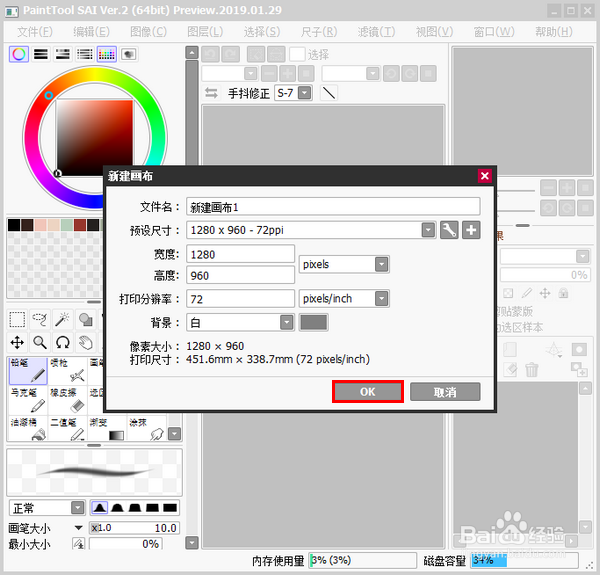This screenshot has width=600, height=575.
Task: Open the pixels/inch resolution unit dropdown
Action: (x=382, y=299)
